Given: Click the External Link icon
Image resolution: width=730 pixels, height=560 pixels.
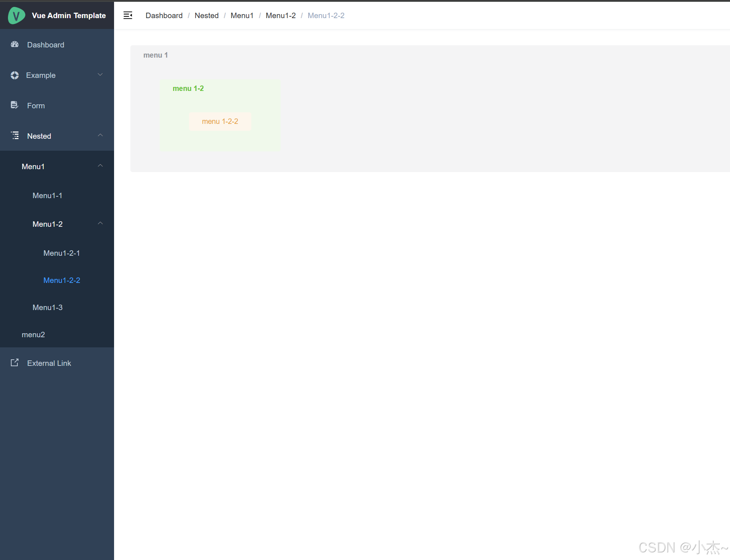Looking at the screenshot, I should (14, 363).
